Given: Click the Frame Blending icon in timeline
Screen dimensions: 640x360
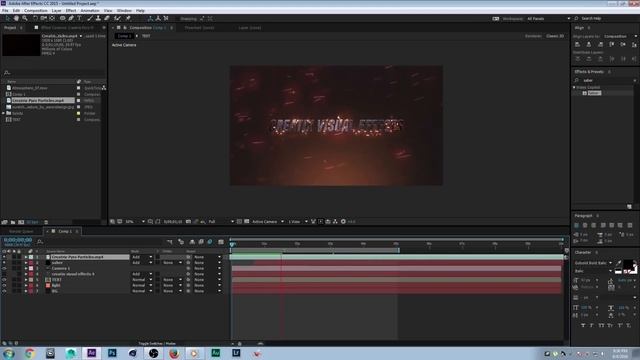Looking at the screenshot, I should (x=201, y=242).
